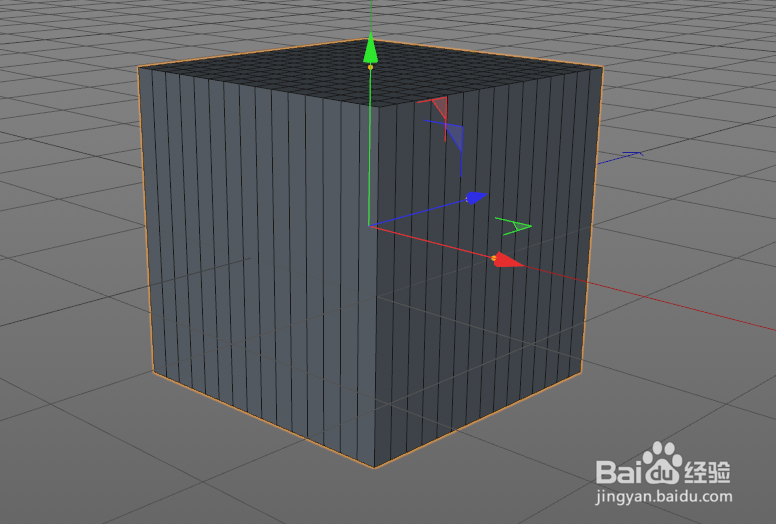776x524 pixels.
Task: Click the green plane handle near the X axis
Action: pyautogui.click(x=515, y=226)
